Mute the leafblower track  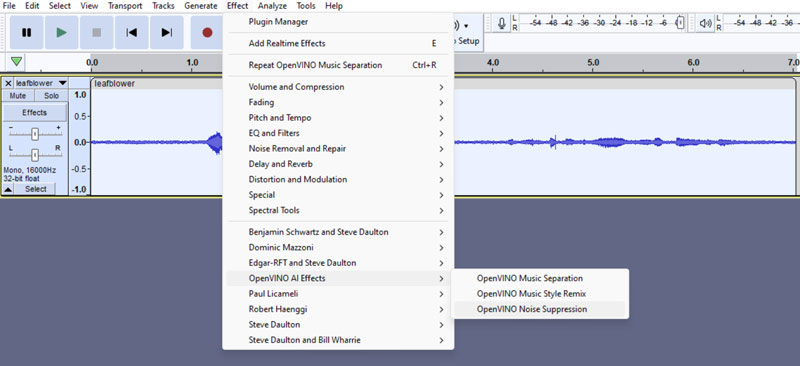pyautogui.click(x=18, y=95)
